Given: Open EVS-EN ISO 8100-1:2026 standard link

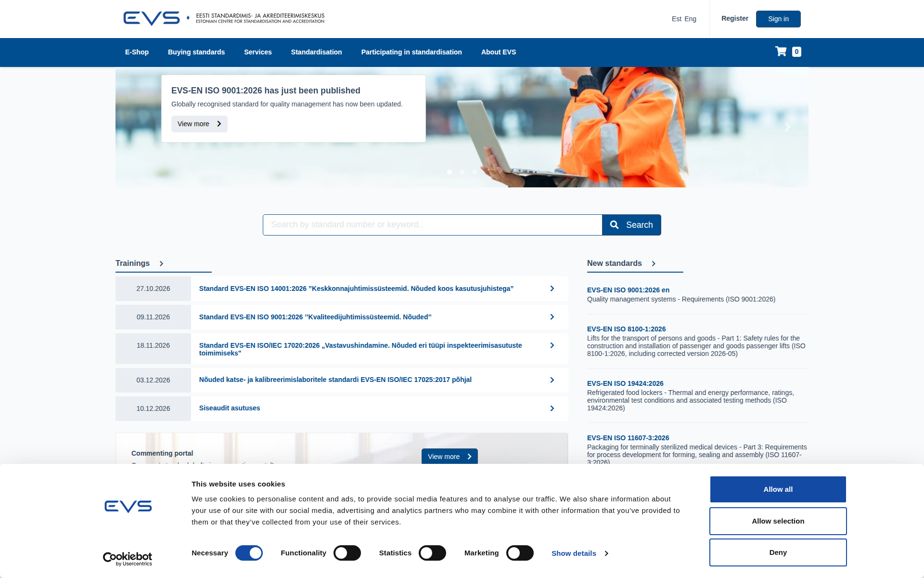Looking at the screenshot, I should click(626, 329).
